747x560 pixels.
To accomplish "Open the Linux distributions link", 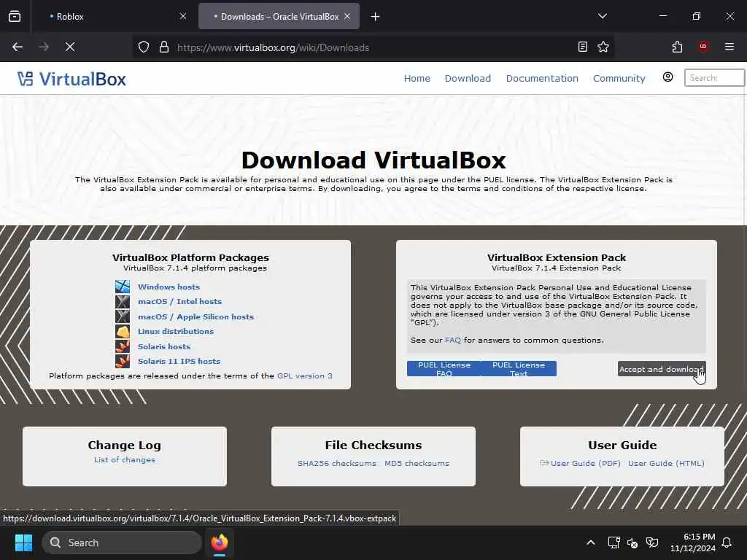I will click(x=176, y=332).
